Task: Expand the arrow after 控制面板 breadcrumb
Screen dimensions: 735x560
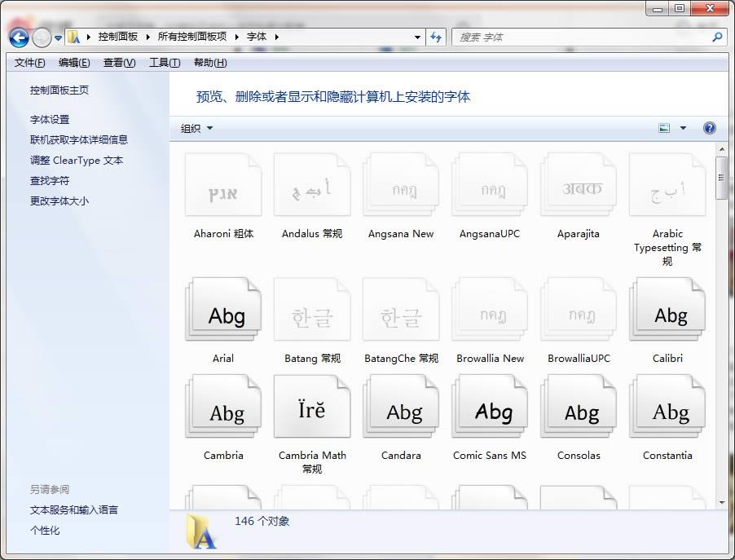Action: [147, 37]
